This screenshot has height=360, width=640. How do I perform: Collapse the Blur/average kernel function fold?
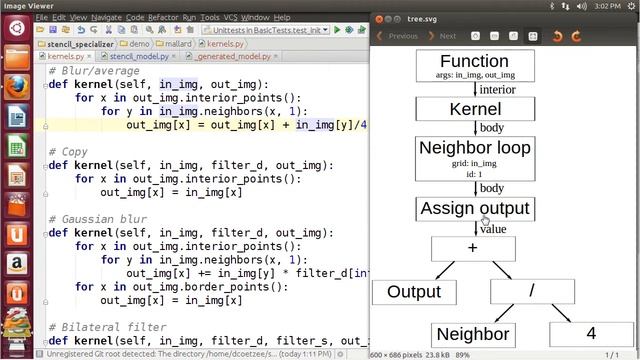[45, 85]
